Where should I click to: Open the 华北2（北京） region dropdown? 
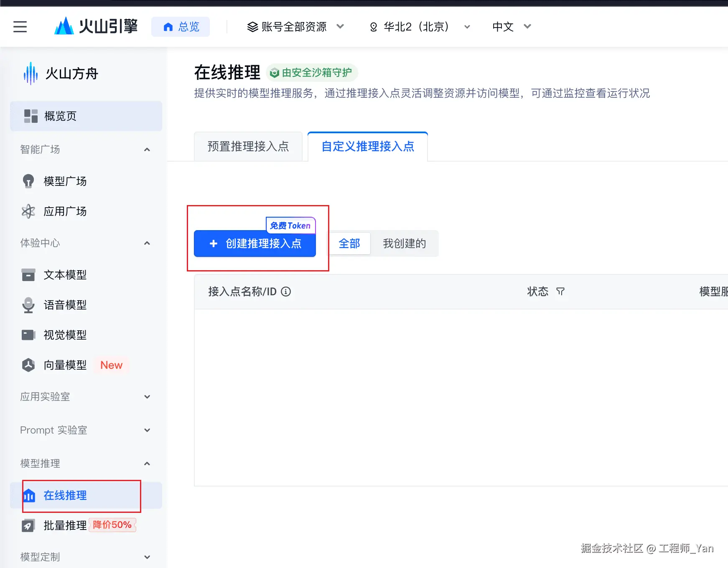point(420,27)
